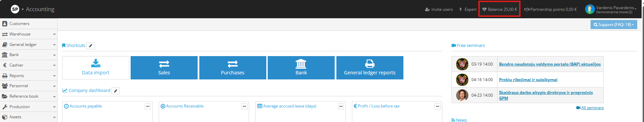Open Profit / Loss widget options menu

pyautogui.click(x=437, y=106)
